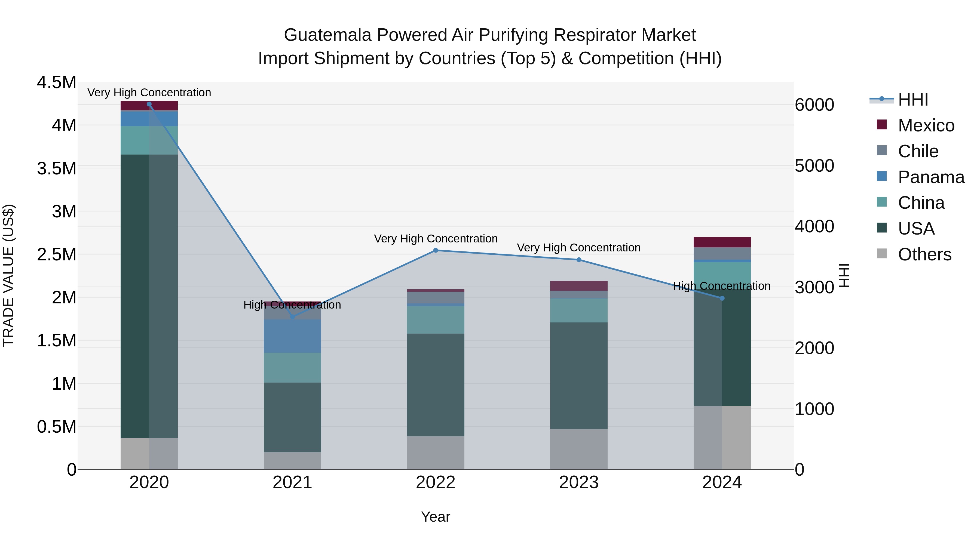Click the chart title 'Guatemala Powered Air Purifying Respirator Market'
The width and height of the screenshot is (980, 551).
tap(490, 35)
